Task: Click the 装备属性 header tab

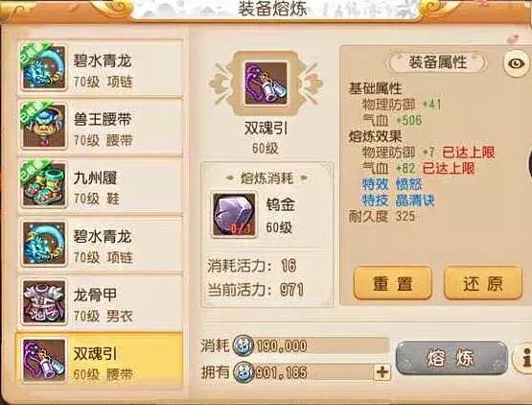Action: pos(437,62)
